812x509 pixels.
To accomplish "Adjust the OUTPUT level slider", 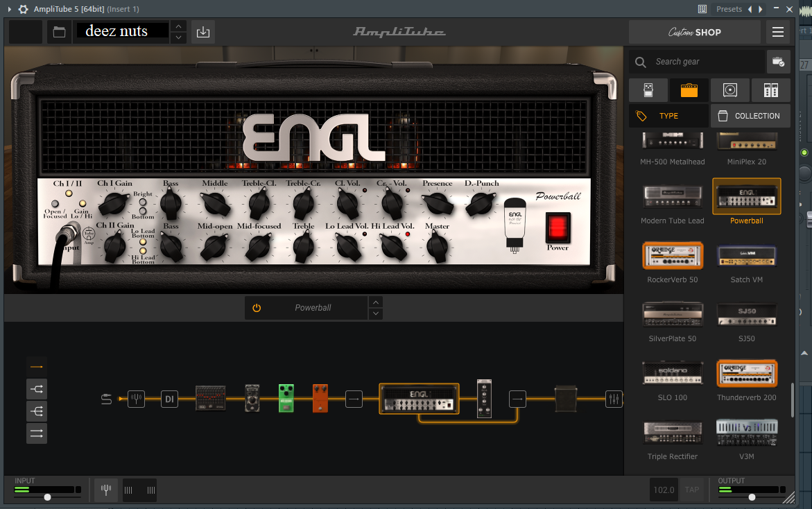I will pyautogui.click(x=752, y=497).
